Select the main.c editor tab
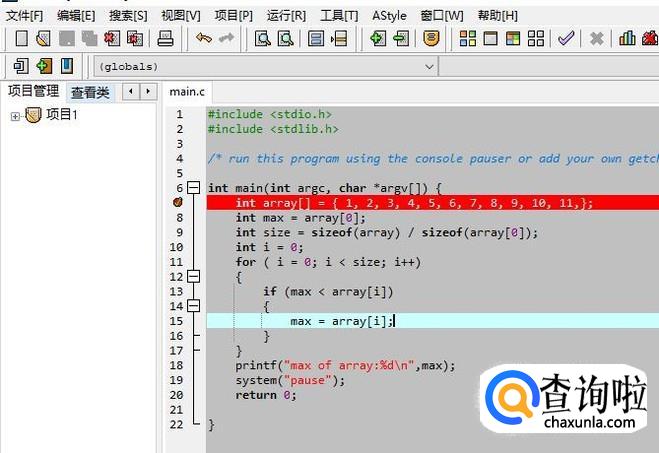Viewport: 659px width, 453px height. tap(187, 92)
